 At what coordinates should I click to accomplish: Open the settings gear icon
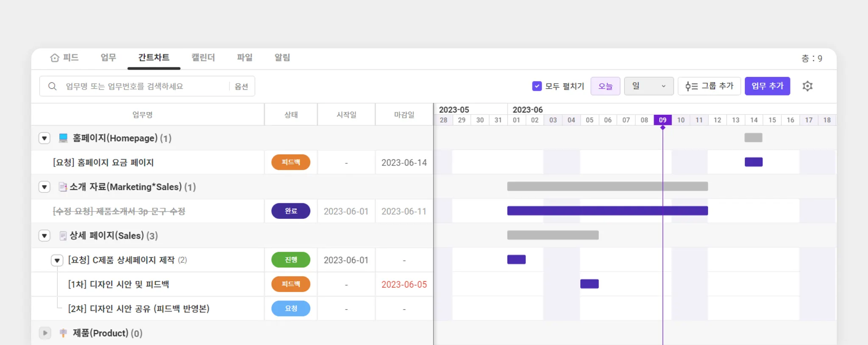pos(807,86)
